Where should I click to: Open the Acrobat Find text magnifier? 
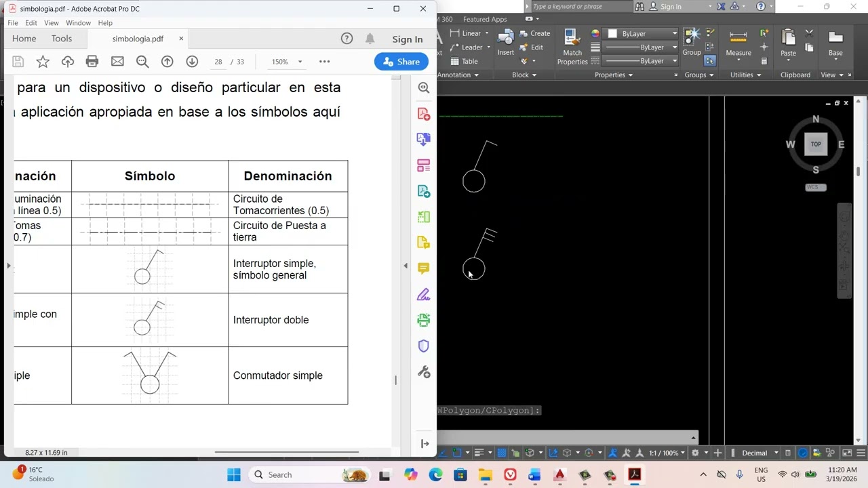(x=142, y=62)
